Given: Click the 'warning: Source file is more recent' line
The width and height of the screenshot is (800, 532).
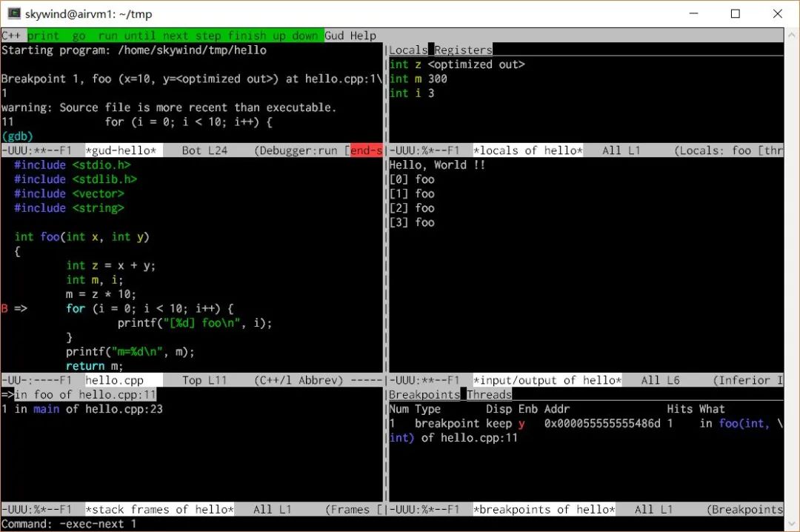Looking at the screenshot, I should click(x=169, y=107).
